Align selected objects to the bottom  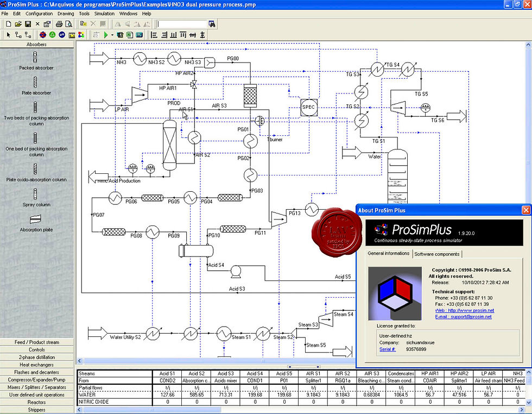(173, 35)
